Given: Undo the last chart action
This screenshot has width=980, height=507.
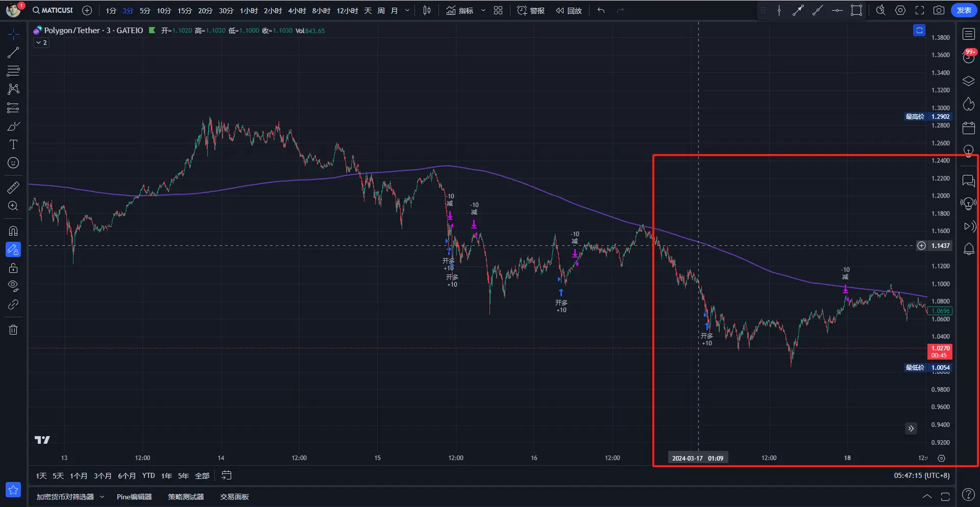Looking at the screenshot, I should point(601,10).
